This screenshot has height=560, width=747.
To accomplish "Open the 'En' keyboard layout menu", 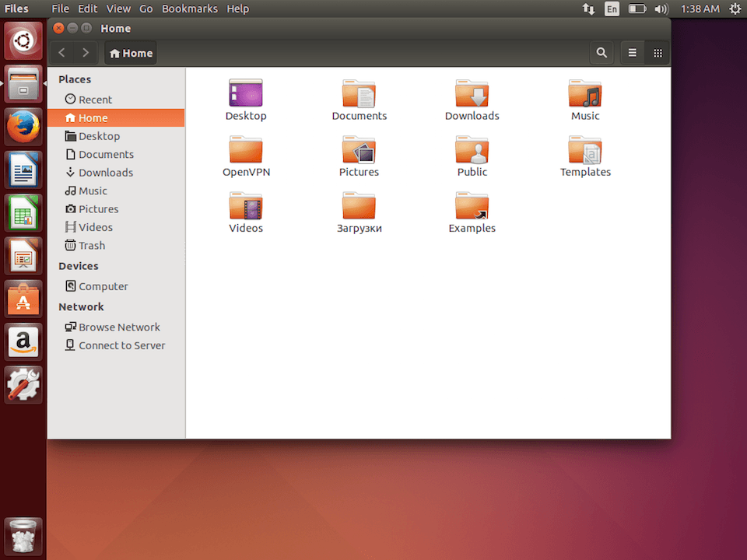I will (x=612, y=9).
